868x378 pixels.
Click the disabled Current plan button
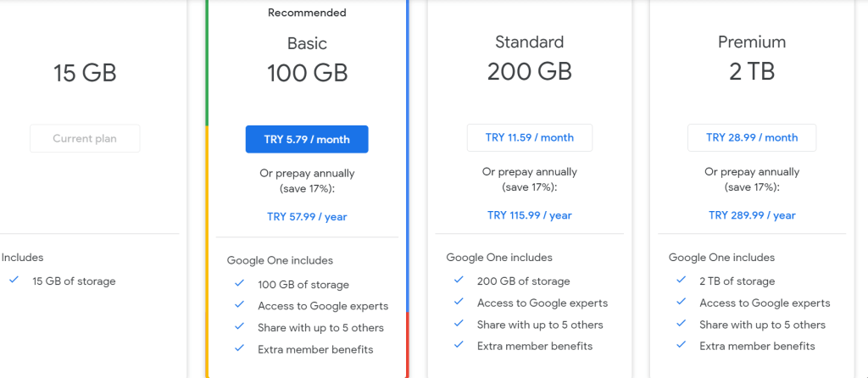85,138
